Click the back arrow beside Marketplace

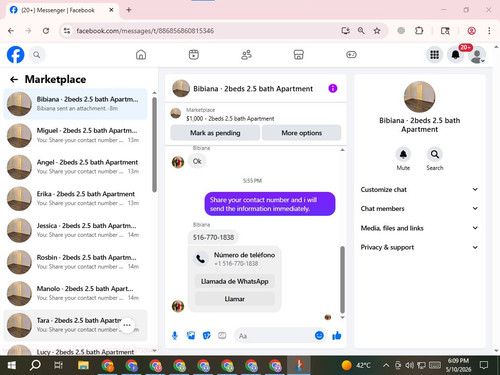(x=14, y=79)
